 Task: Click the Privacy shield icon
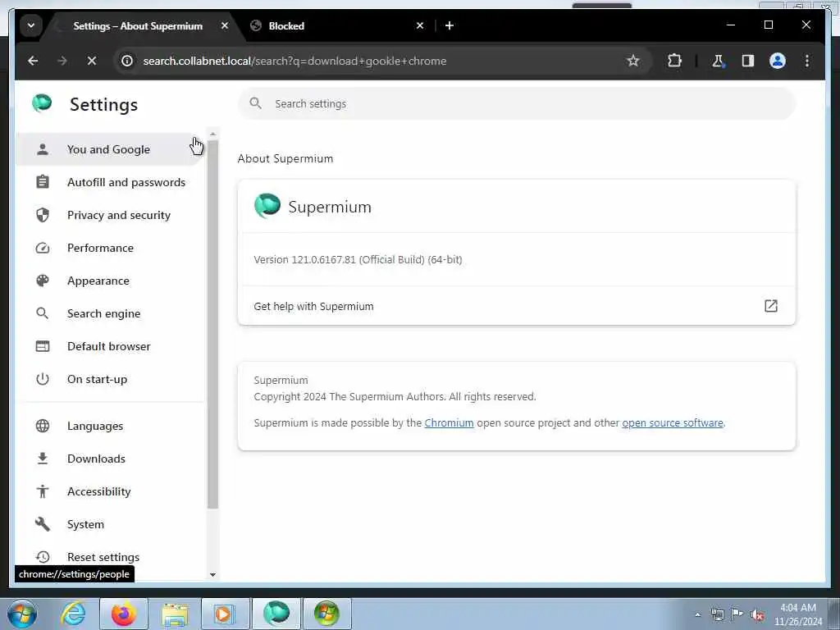tap(43, 215)
